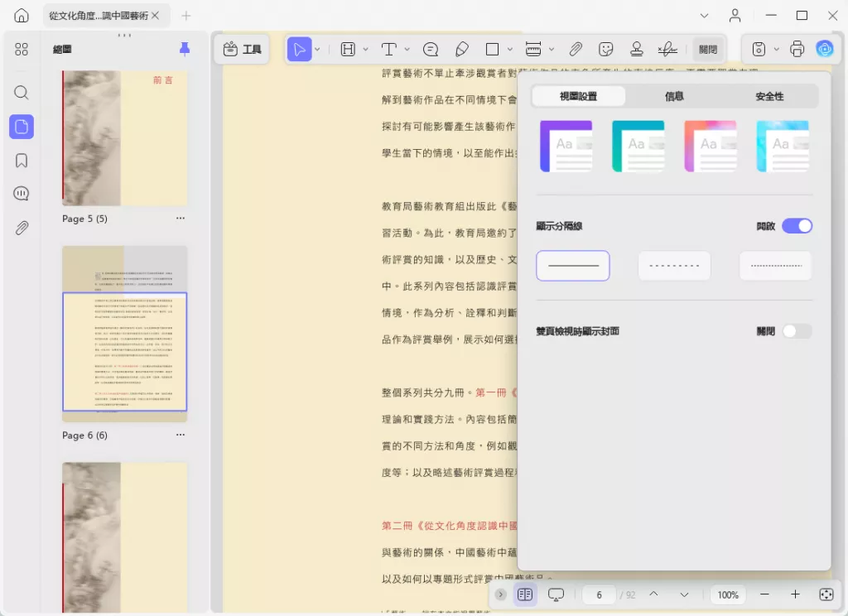The width and height of the screenshot is (848, 616).
Task: Open the search magnifier in left sidebar
Action: (x=22, y=93)
